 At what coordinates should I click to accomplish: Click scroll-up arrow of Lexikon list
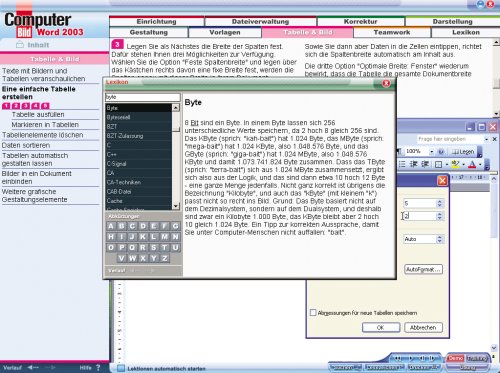click(x=176, y=107)
